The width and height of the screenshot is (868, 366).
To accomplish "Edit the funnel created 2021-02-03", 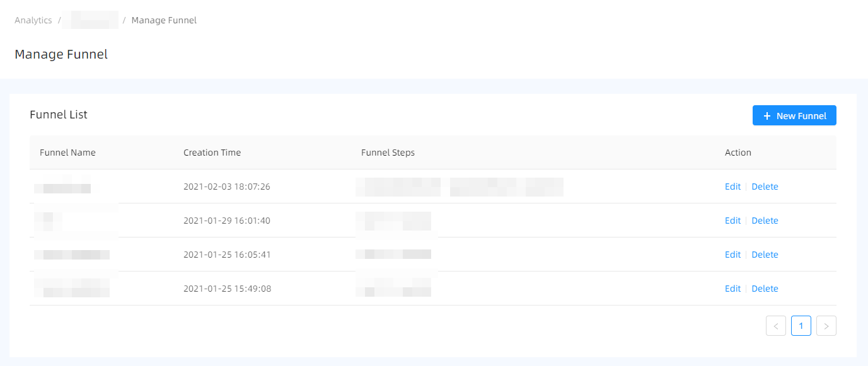I will point(732,186).
